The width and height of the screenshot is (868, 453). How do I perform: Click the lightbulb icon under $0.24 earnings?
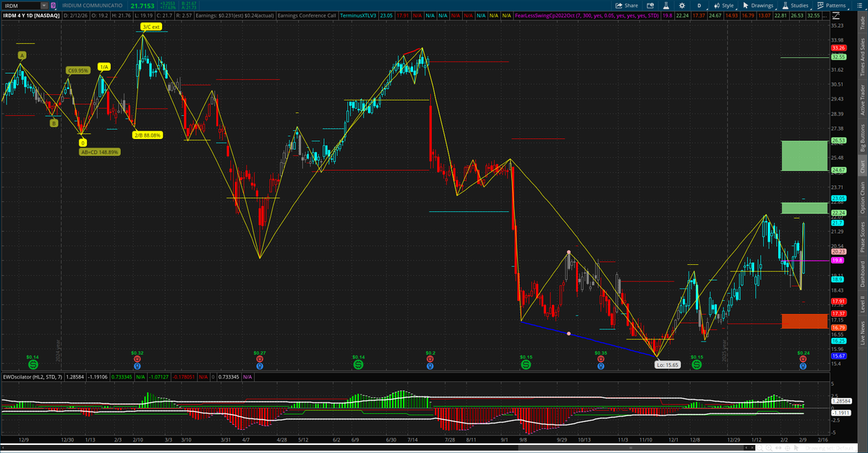[803, 367]
